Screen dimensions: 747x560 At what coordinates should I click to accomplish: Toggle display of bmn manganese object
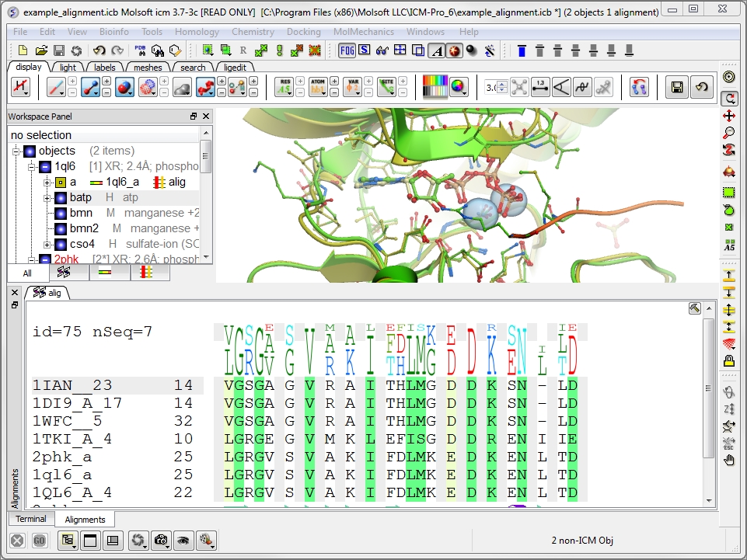(x=61, y=213)
